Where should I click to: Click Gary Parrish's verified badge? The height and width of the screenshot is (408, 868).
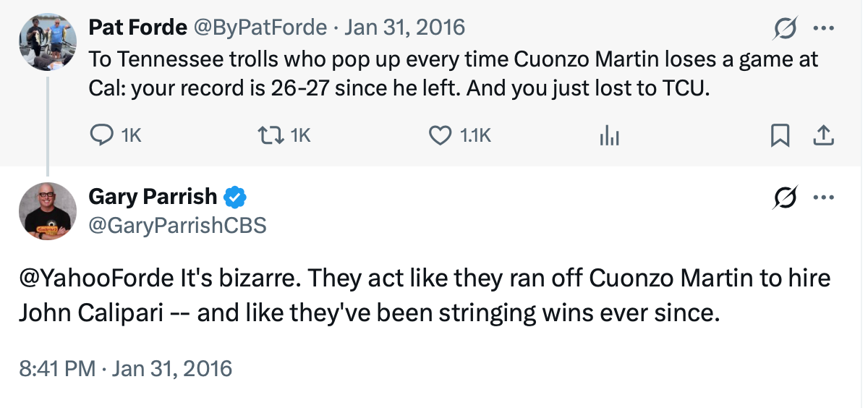tap(235, 196)
